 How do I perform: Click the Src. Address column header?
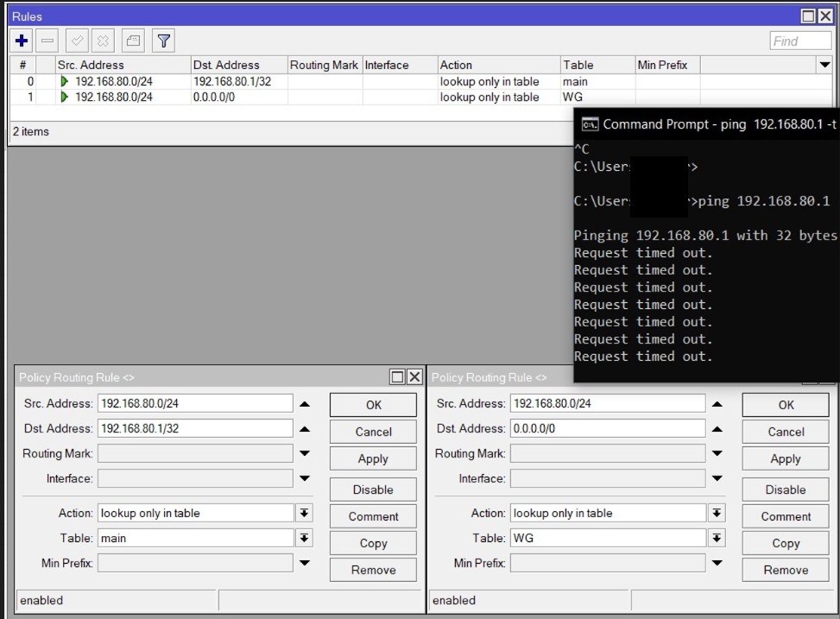(x=123, y=65)
